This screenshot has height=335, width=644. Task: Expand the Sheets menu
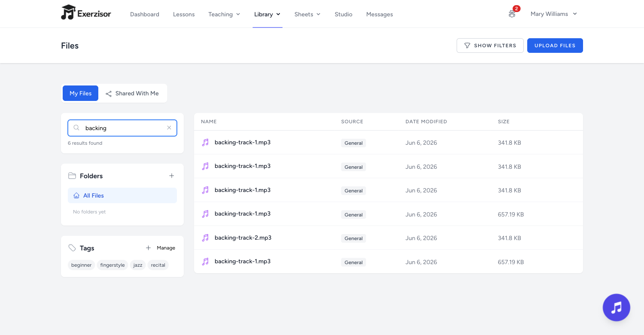(307, 14)
